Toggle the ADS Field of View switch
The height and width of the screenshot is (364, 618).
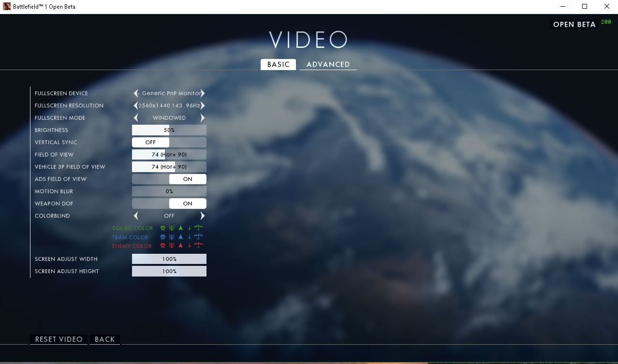point(169,179)
